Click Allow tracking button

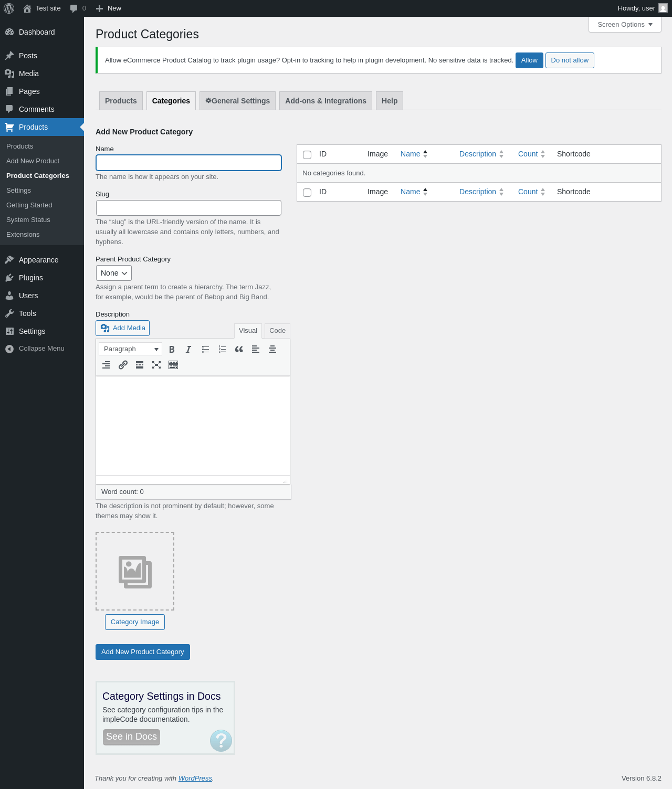529,60
